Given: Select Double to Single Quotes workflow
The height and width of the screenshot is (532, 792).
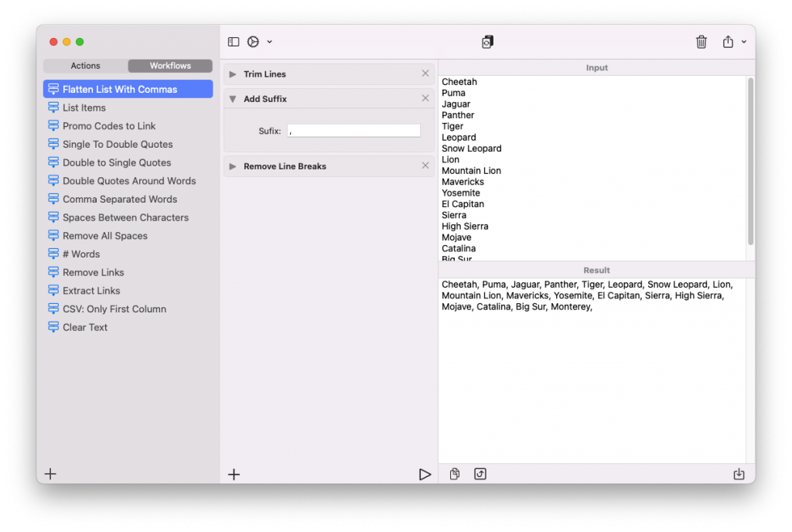Looking at the screenshot, I should [x=128, y=162].
